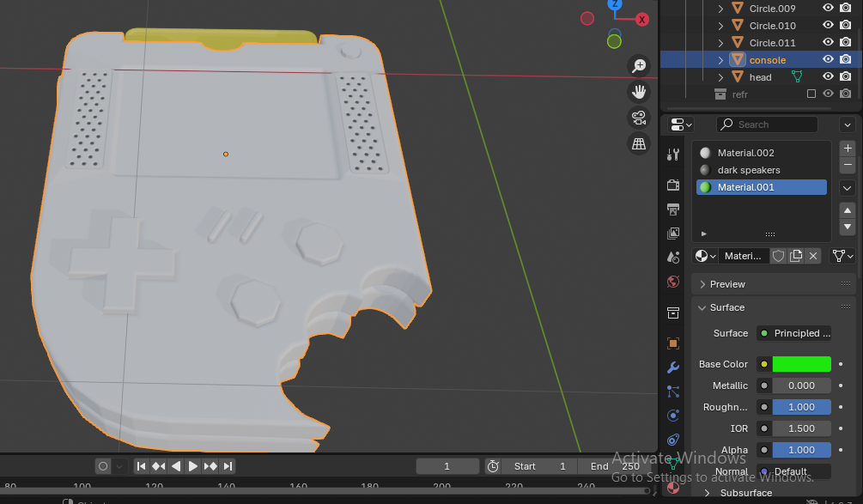The image size is (863, 504).
Task: Select Material.002 in the slot list
Action: pyautogui.click(x=745, y=153)
